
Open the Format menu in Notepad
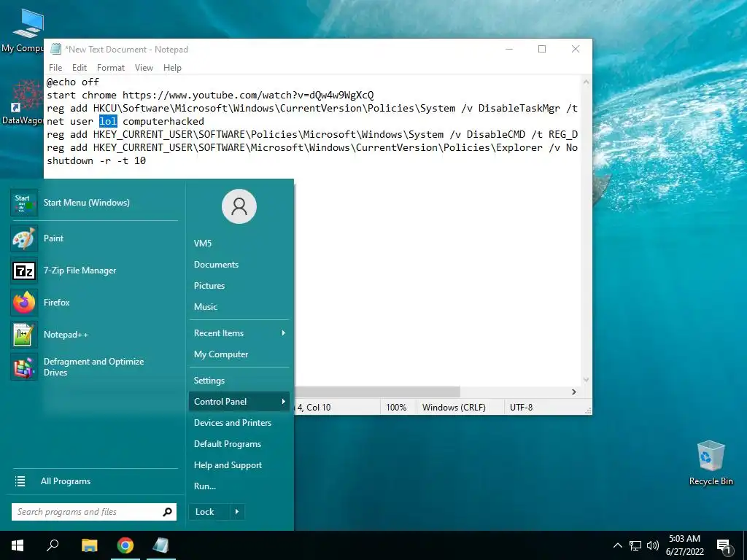click(x=111, y=68)
